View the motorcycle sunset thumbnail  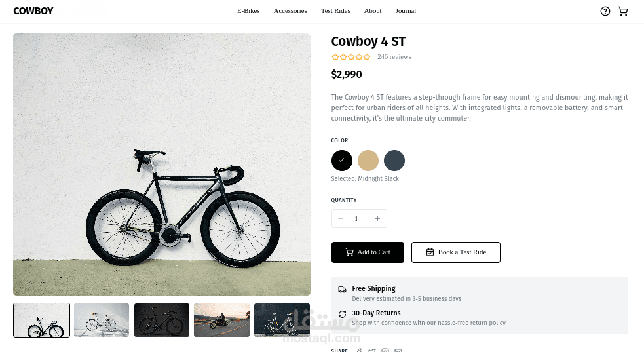click(221, 320)
